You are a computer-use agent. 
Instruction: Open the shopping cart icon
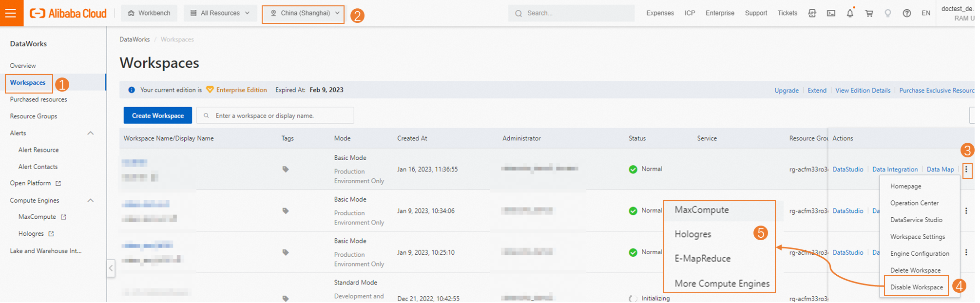869,13
